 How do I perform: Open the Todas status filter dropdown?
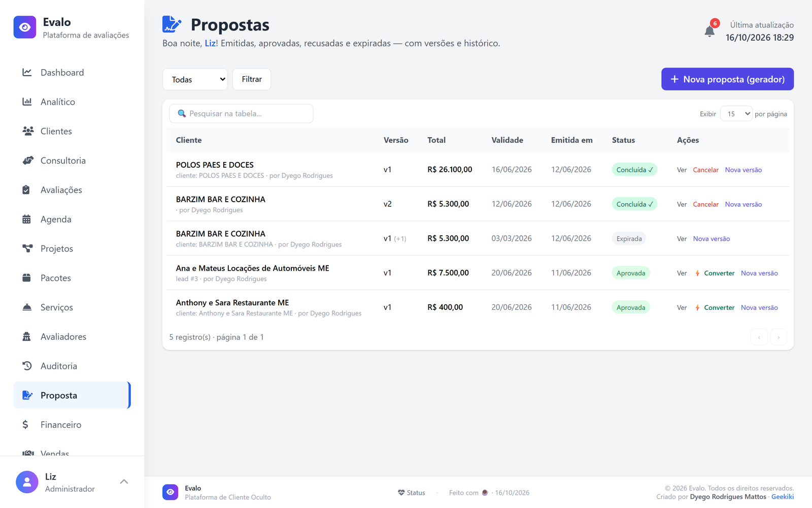[x=195, y=79]
